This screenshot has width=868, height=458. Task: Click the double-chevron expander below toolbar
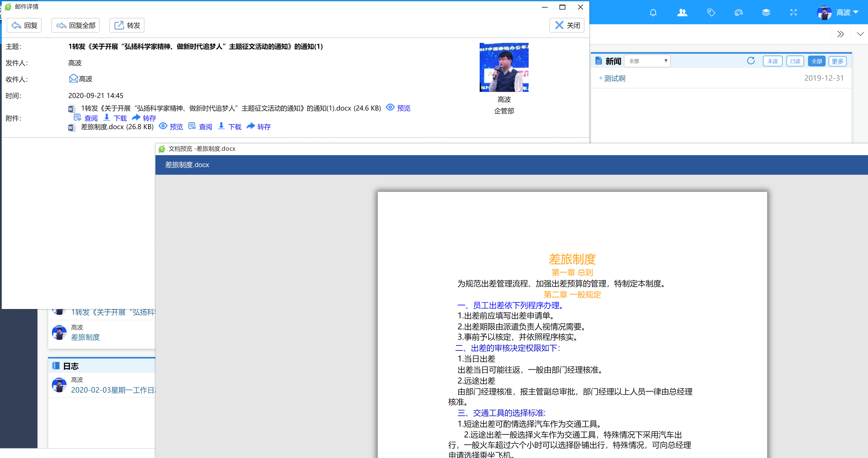pyautogui.click(x=840, y=34)
